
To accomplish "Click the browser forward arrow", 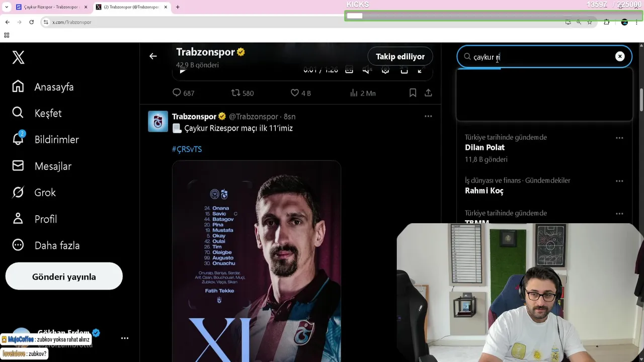I will 19,22.
